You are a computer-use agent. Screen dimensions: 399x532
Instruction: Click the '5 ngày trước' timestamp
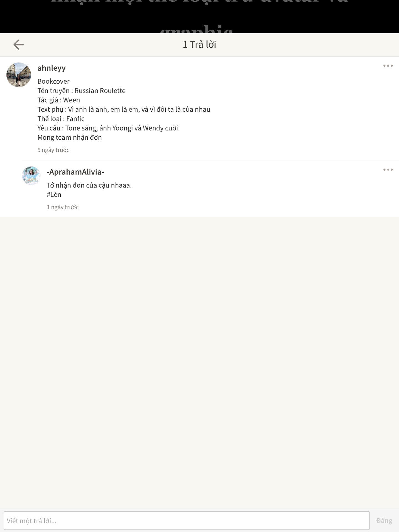(x=53, y=150)
